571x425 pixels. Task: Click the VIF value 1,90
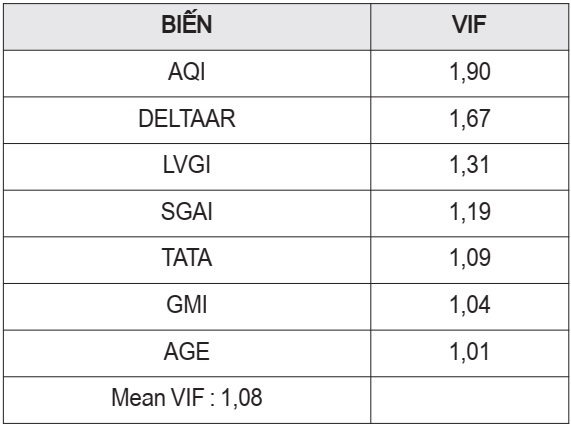(x=470, y=72)
